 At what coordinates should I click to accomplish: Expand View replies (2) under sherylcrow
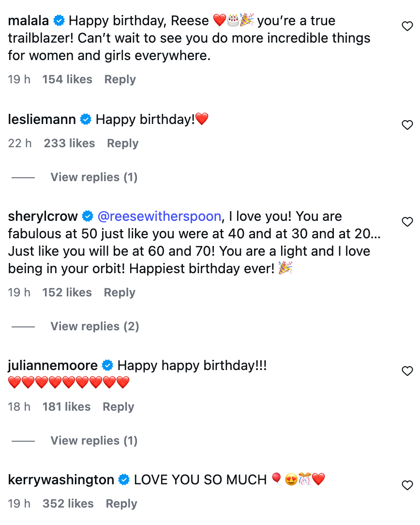click(x=94, y=326)
